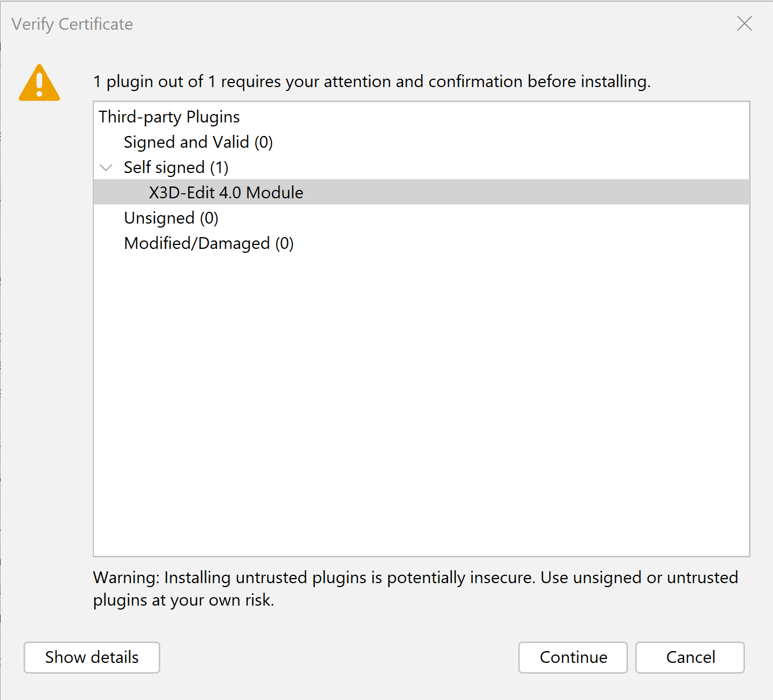Click the yellow warning triangle icon
Image resolution: width=773 pixels, height=700 pixels.
(39, 83)
